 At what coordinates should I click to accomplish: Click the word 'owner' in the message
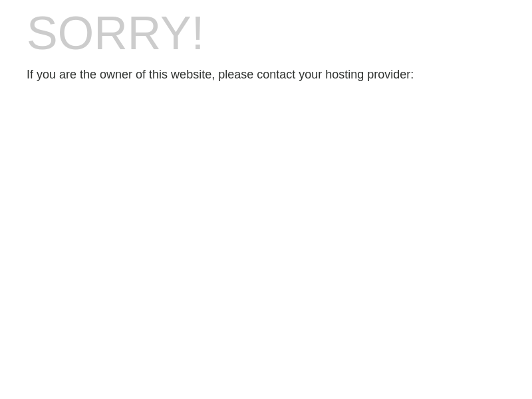116,75
